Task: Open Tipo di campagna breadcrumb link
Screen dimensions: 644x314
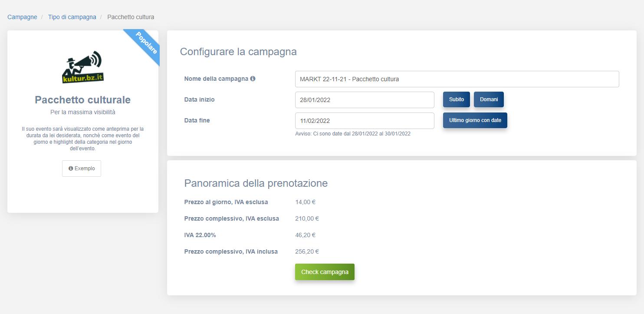Action: 72,17
